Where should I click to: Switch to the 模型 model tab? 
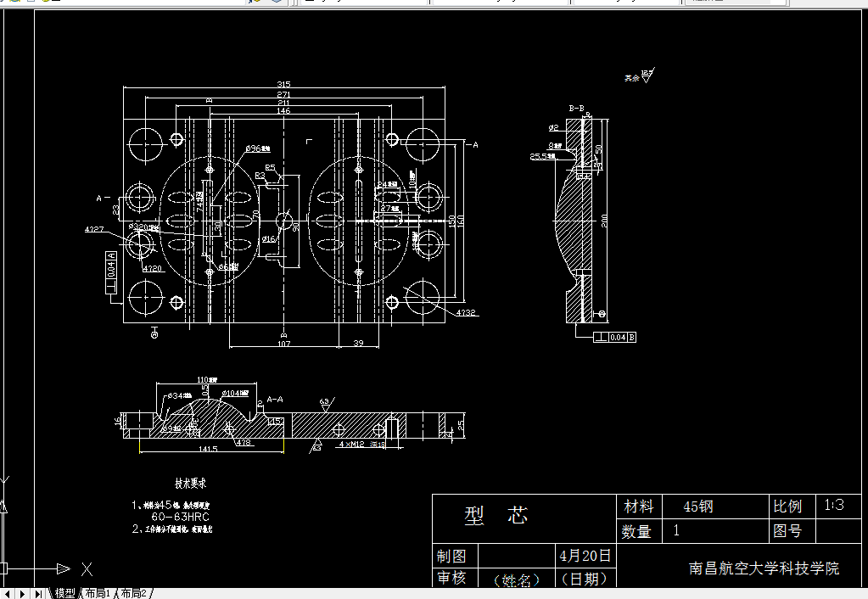[x=64, y=593]
